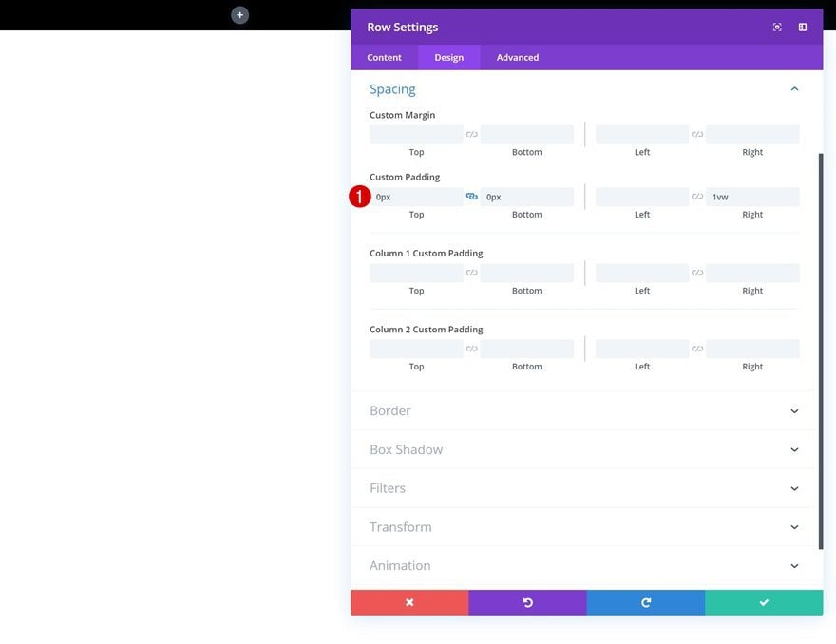Save changes with the green checkmark
Viewport: 836px width, 644px height.
point(764,602)
